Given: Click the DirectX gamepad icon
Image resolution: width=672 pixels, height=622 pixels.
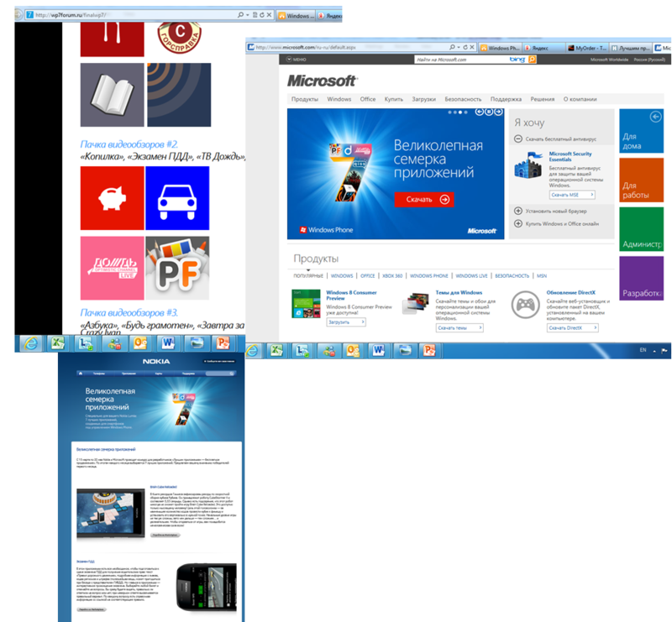Looking at the screenshot, I should coord(526,305).
